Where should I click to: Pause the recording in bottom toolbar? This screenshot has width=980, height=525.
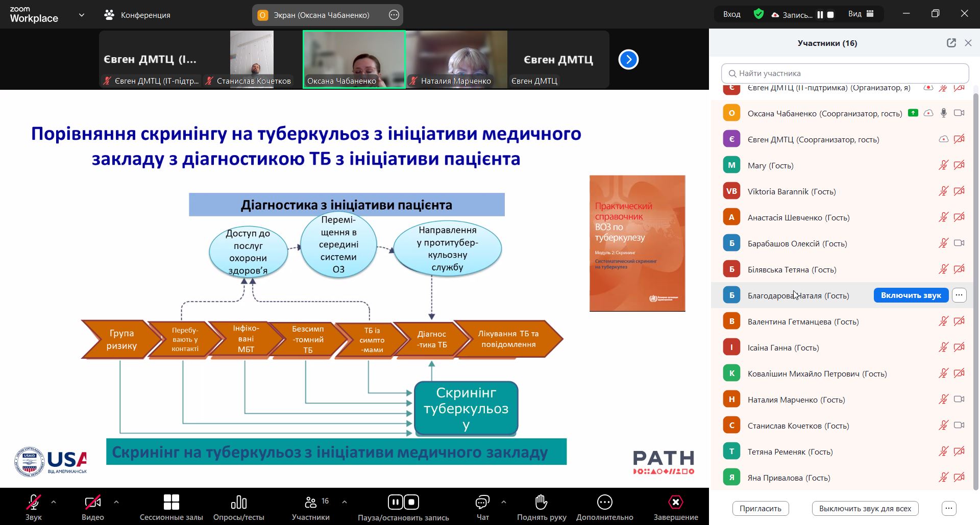pyautogui.click(x=395, y=502)
